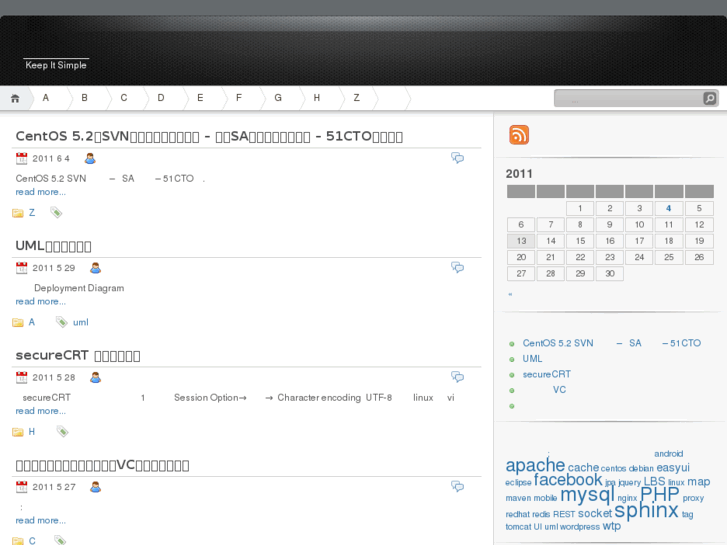Open category B in the navigation bar
727x545 pixels.
coord(84,98)
